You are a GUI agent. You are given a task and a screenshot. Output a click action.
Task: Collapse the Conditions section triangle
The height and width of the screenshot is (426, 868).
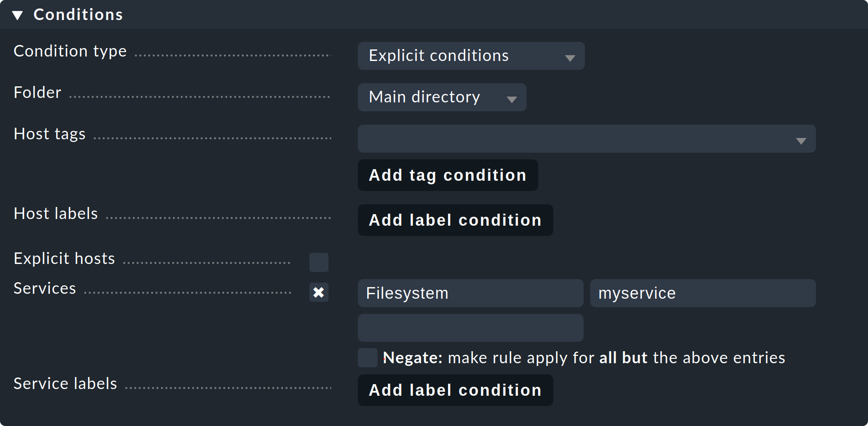coord(17,16)
